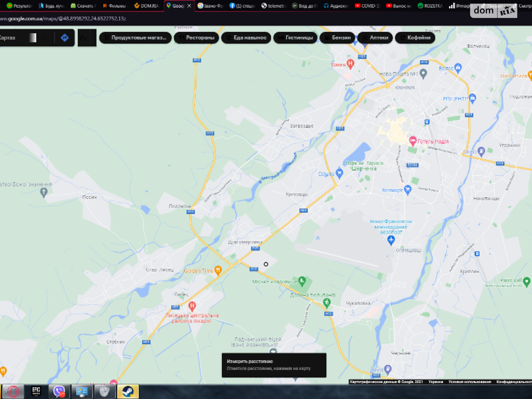Viewport: 532px width, 399px height.
Task: Open the collapsed dropdown next to search panel
Action: tap(87, 38)
